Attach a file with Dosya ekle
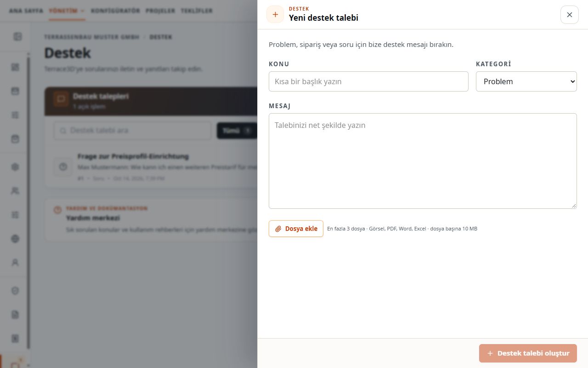 pyautogui.click(x=296, y=229)
